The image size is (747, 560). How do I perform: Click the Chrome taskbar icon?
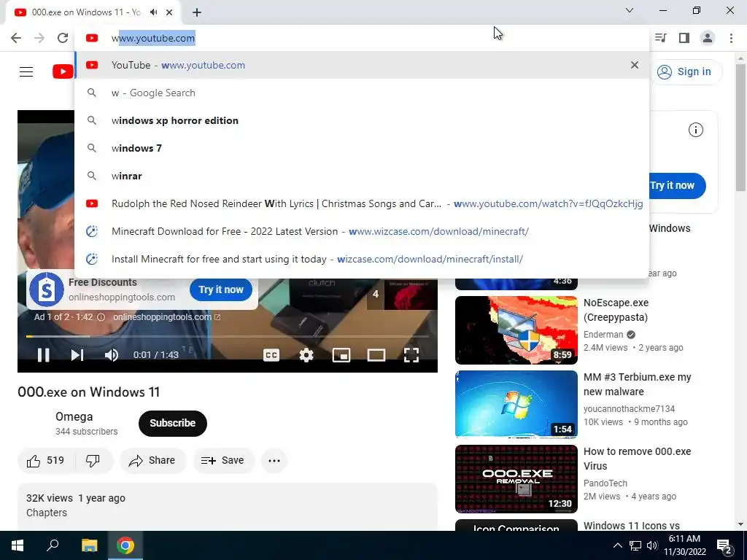point(125,545)
